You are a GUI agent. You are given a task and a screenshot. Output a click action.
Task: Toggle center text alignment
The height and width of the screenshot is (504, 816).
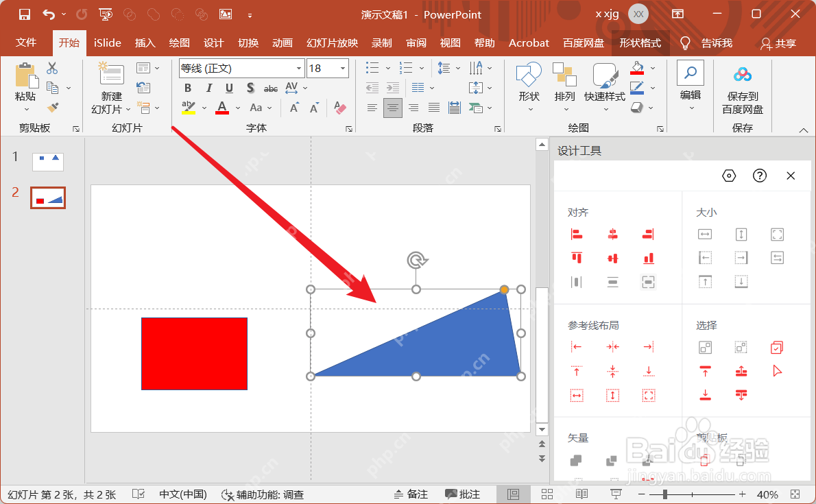393,108
